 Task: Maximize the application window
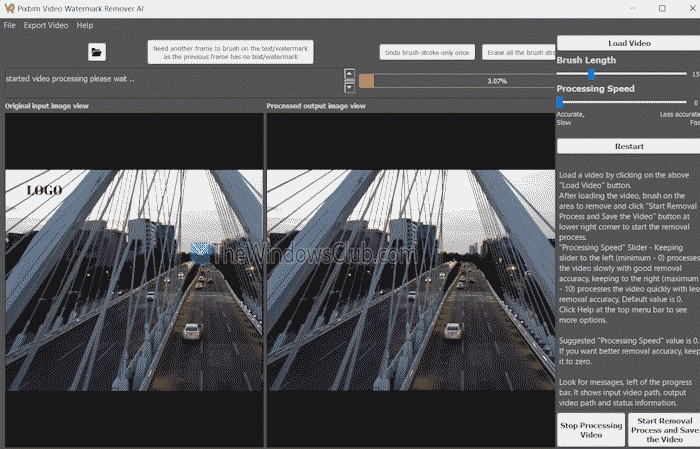(662, 8)
